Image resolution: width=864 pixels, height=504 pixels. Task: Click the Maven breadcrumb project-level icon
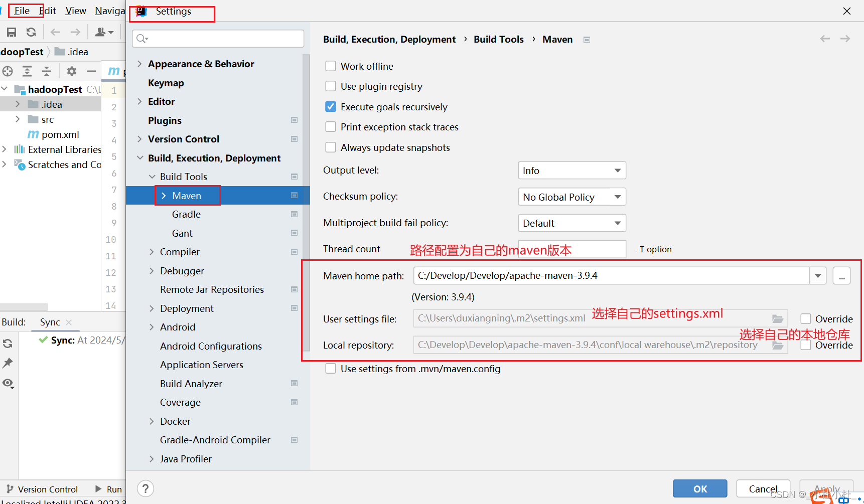tap(587, 40)
